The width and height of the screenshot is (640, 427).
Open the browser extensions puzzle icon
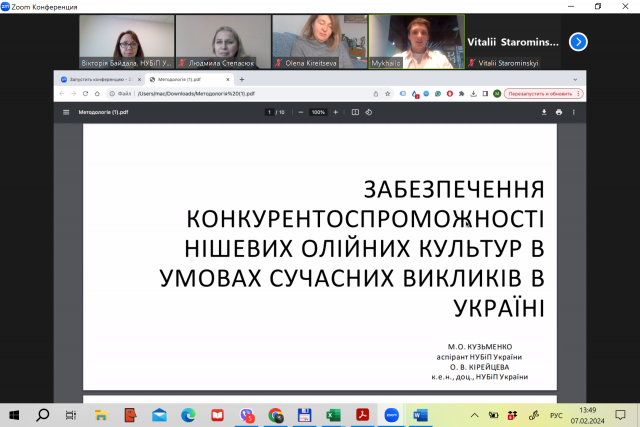(x=461, y=93)
